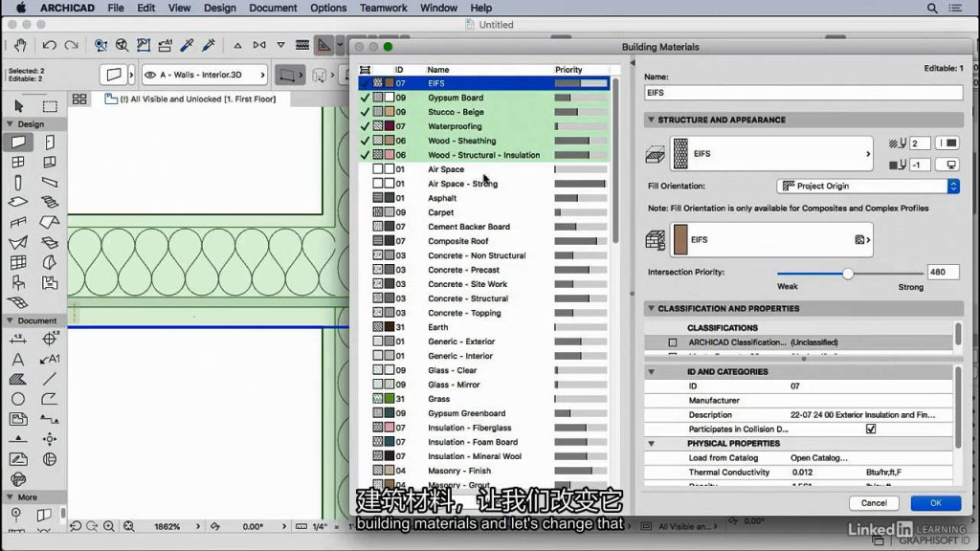Viewport: 980px width, 551px height.
Task: Collapse the Structure and Appearance section
Action: pos(651,120)
